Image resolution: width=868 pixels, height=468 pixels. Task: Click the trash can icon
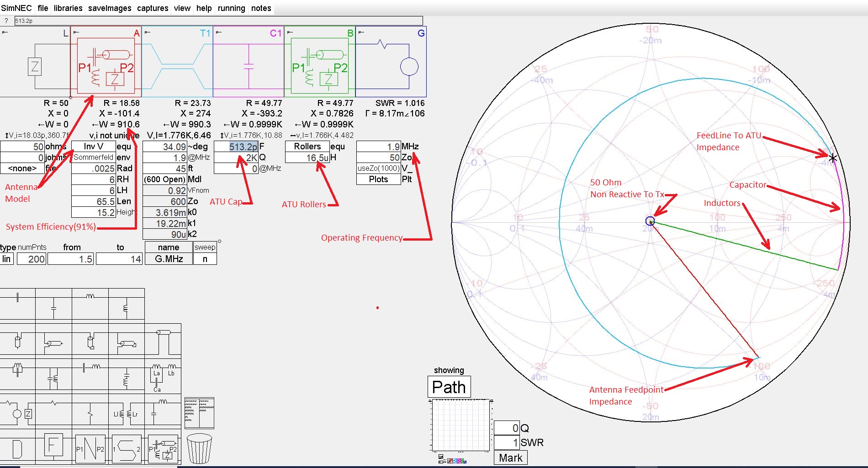tap(199, 448)
